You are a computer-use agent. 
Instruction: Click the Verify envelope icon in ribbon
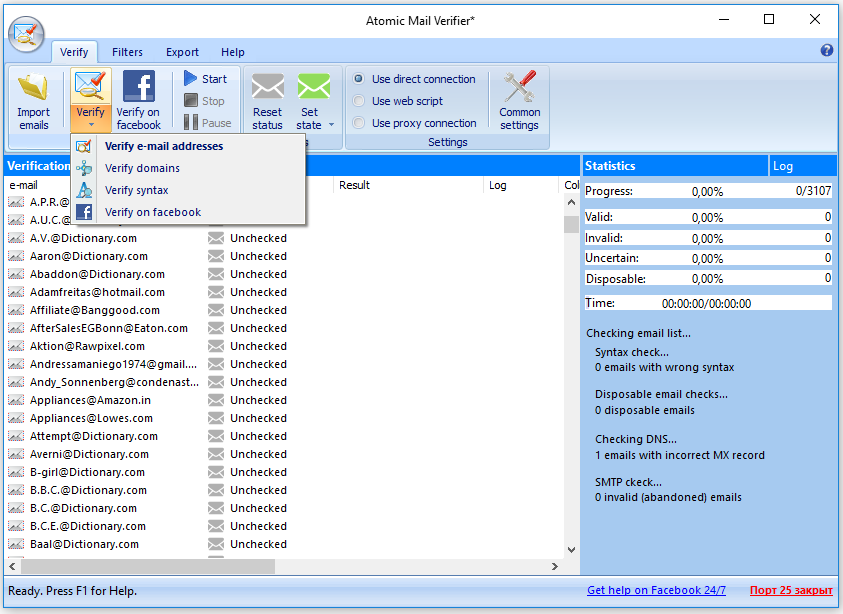90,86
